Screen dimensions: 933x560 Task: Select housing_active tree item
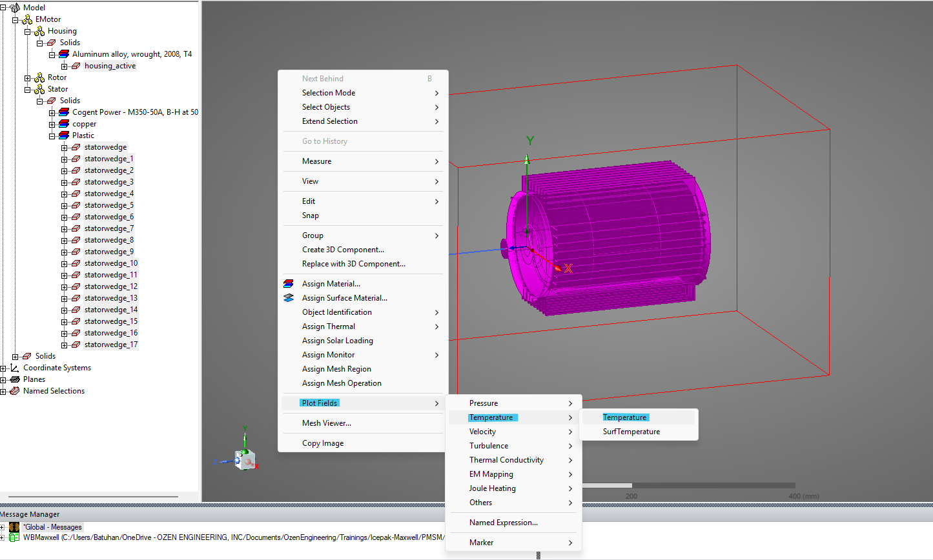point(110,66)
